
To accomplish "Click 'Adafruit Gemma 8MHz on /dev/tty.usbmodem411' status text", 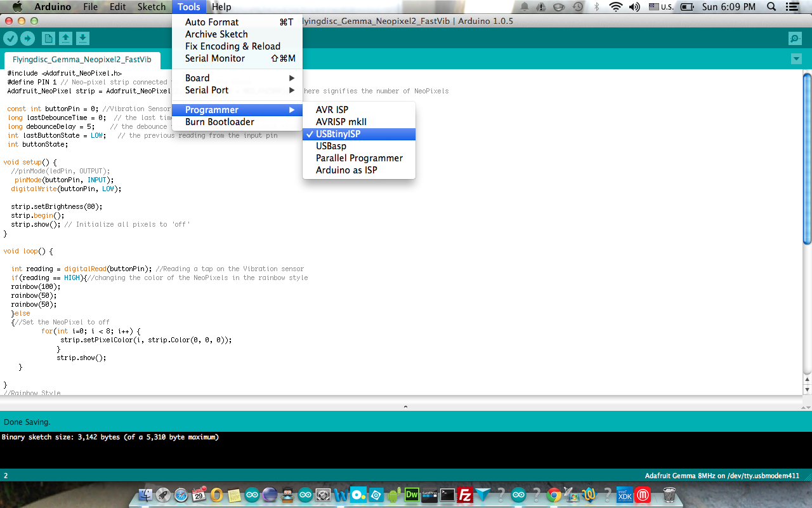I will pyautogui.click(x=723, y=476).
